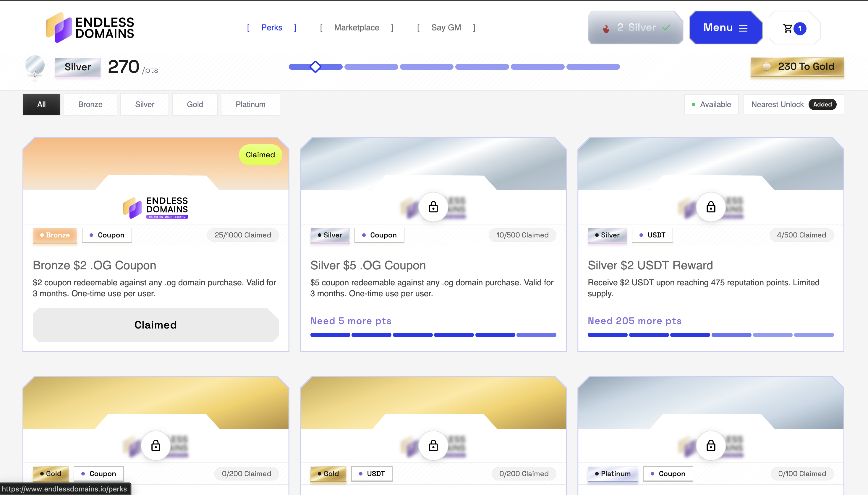Click the flame streak icon
Screen dimensions: 868x495
coord(606,29)
